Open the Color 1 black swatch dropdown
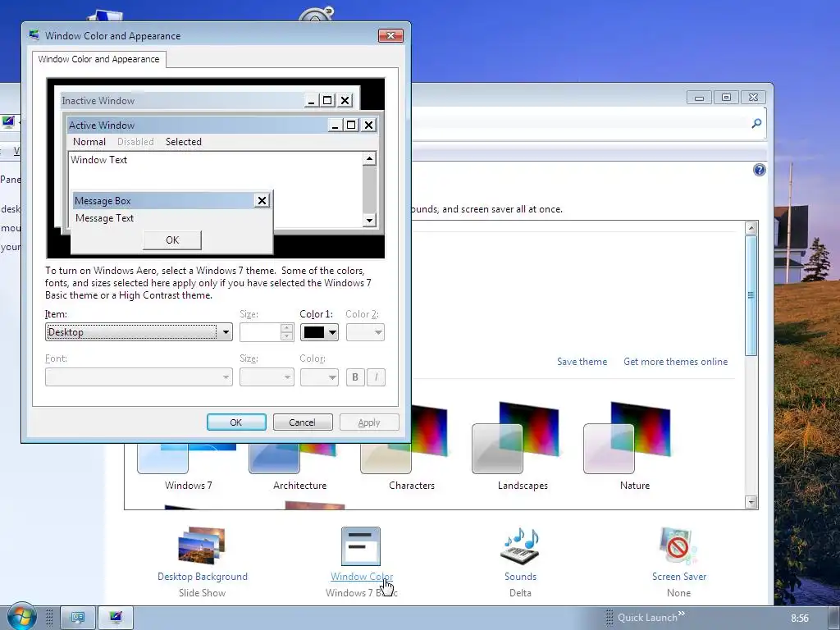 click(319, 332)
